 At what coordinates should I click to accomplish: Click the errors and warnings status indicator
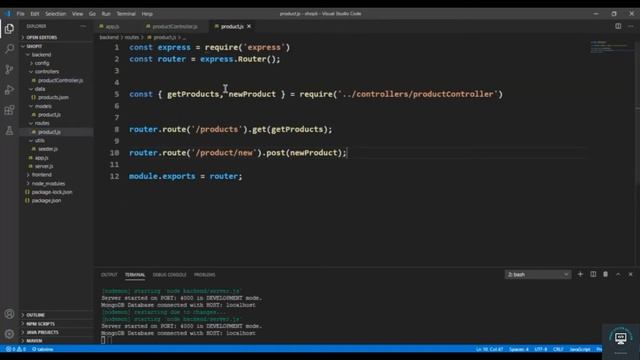coord(16,349)
